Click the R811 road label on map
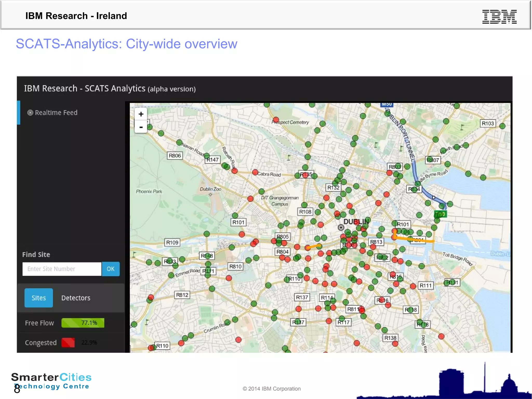Viewport: 532px width, 399px height. (x=353, y=309)
